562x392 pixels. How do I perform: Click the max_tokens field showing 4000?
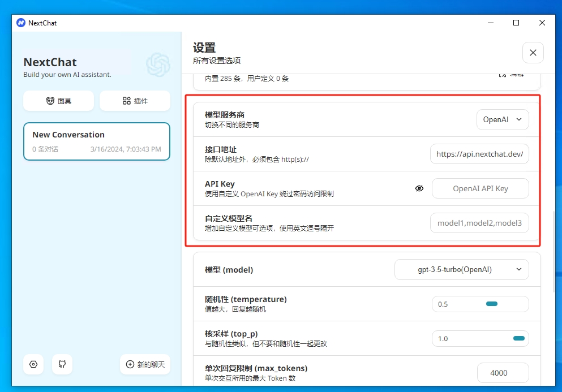point(503,373)
